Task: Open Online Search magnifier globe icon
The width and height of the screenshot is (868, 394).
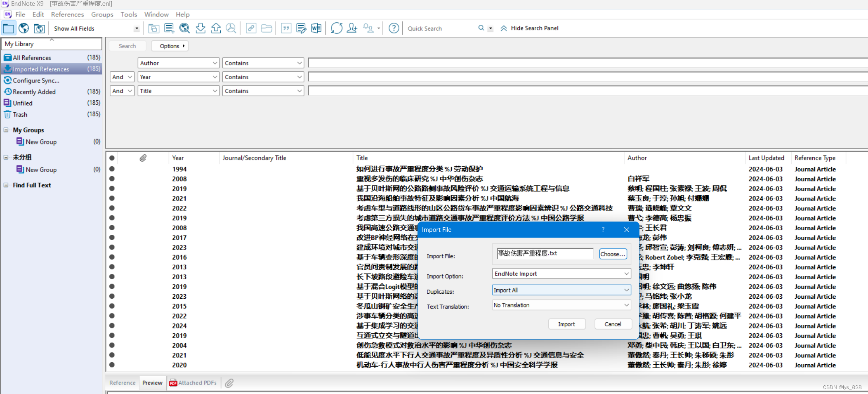Action: [x=185, y=28]
